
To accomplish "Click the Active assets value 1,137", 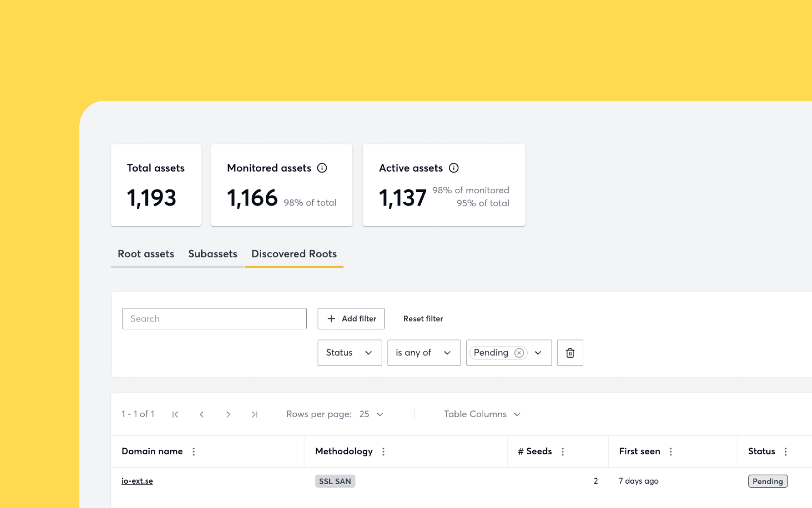I will pos(403,198).
